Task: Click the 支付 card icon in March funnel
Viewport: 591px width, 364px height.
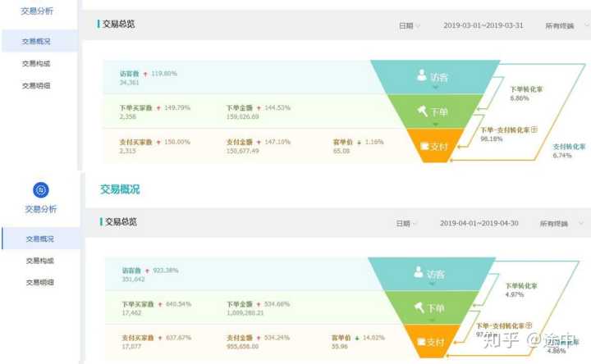Action: 424,146
